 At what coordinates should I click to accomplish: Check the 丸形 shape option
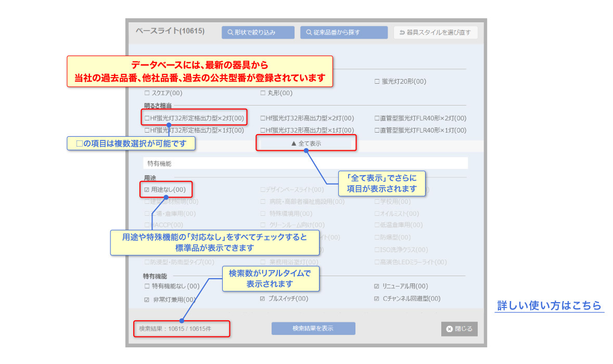[x=263, y=93]
